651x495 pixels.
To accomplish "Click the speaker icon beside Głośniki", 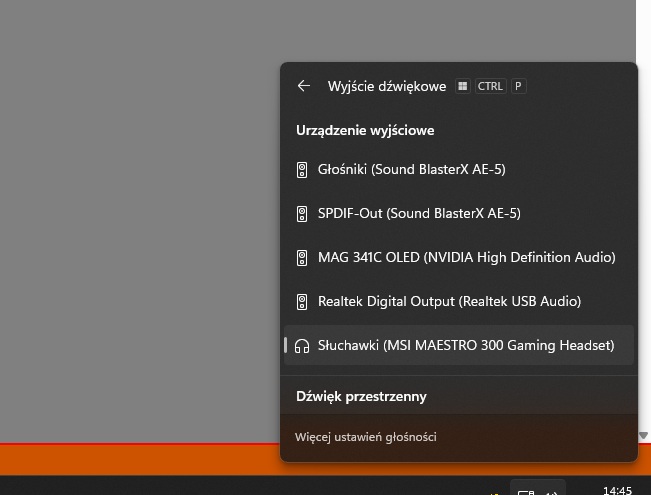I will tap(302, 170).
